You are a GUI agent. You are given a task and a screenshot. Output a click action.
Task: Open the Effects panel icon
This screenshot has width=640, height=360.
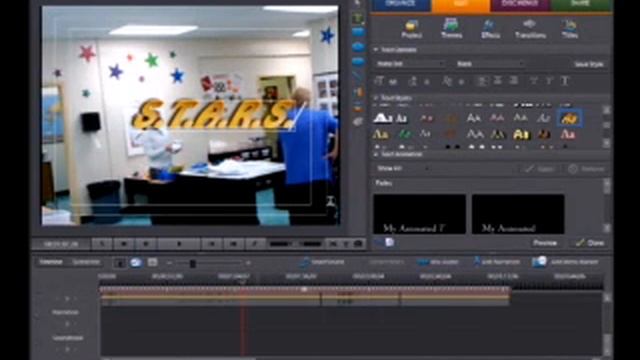490,29
